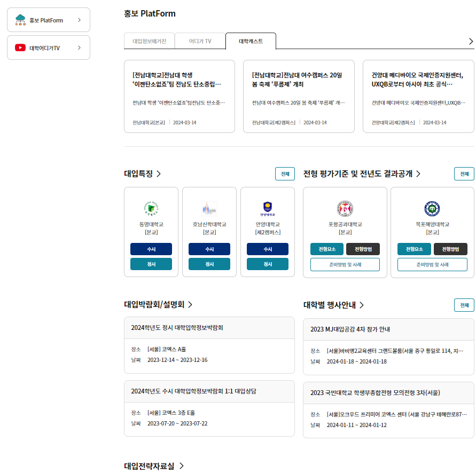Click 호남신학대학교 [본교] name text
Viewport: 476px width, 473px height.
tap(209, 228)
